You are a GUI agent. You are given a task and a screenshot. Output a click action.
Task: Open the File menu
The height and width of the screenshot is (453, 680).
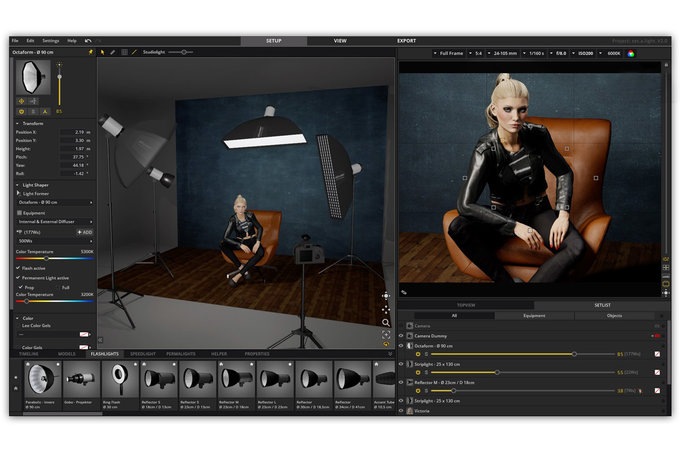pos(15,41)
